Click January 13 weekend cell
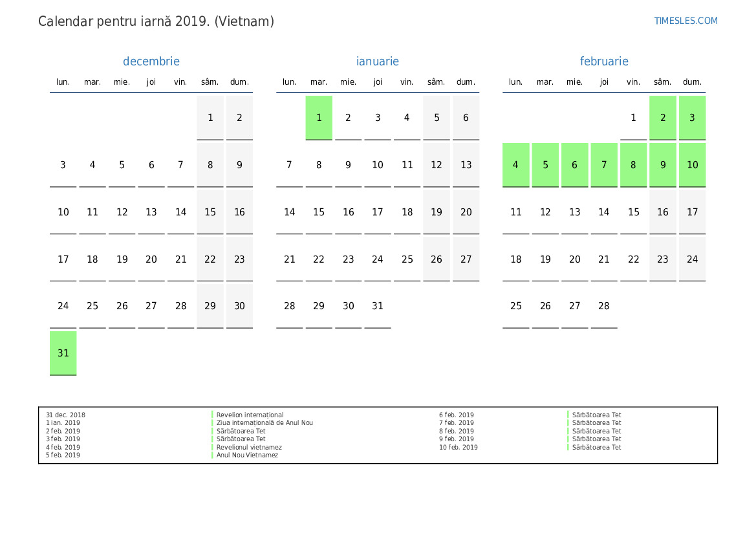Screen dimensions: 756x535 tap(466, 165)
